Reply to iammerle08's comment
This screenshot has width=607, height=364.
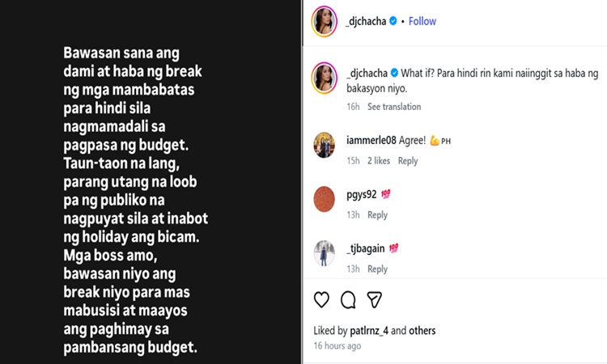[408, 161]
